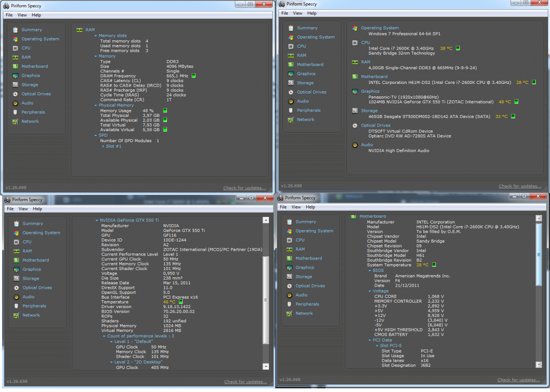Click scrollbar down arrow in bottom-left graphics panel
550x392 pixels.
pyautogui.click(x=266, y=367)
